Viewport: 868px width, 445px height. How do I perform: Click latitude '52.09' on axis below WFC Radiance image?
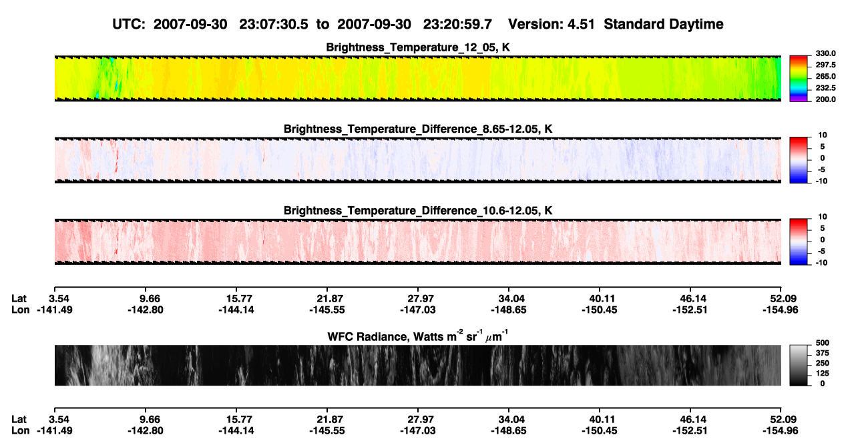[780, 419]
